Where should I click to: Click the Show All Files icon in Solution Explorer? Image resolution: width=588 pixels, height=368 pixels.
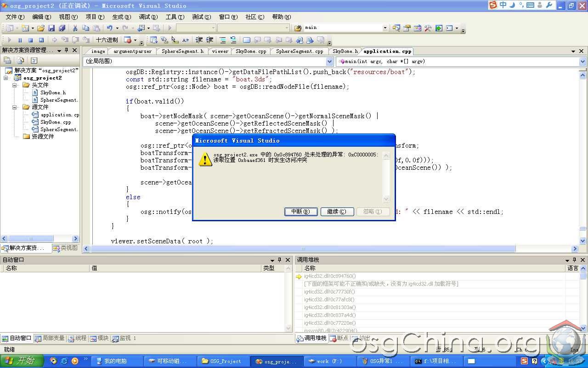(21, 60)
